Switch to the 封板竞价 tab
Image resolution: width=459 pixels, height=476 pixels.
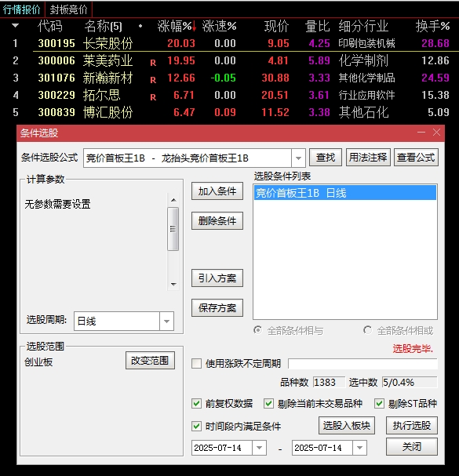(68, 9)
